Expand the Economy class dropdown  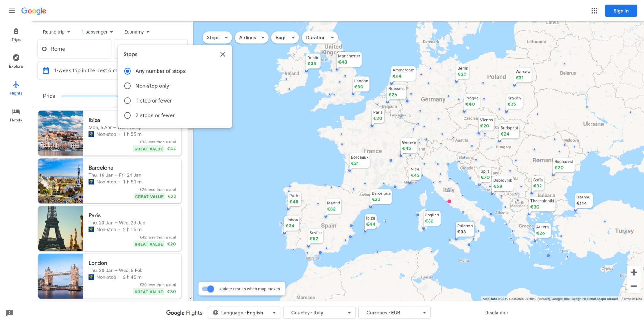click(x=137, y=32)
